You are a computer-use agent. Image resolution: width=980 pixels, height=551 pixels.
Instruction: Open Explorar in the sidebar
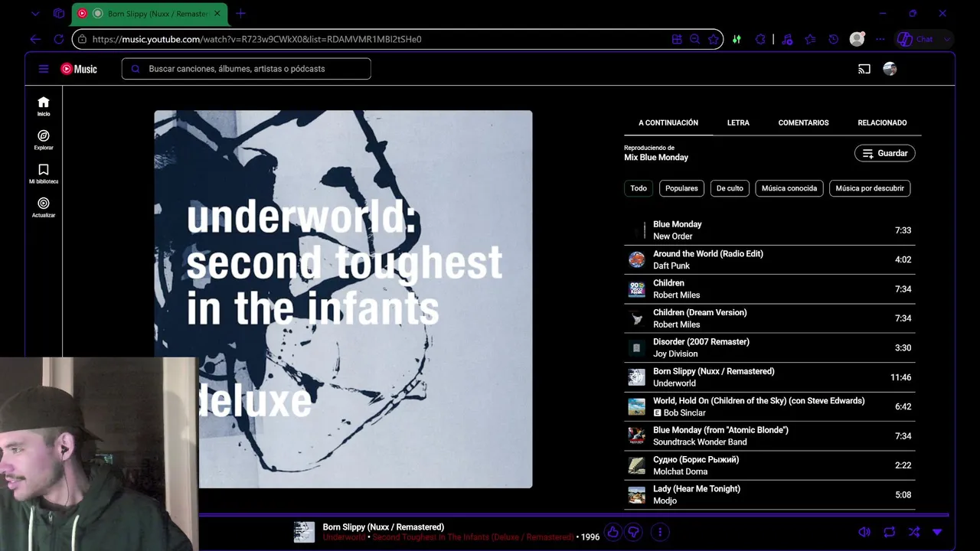[x=44, y=140]
